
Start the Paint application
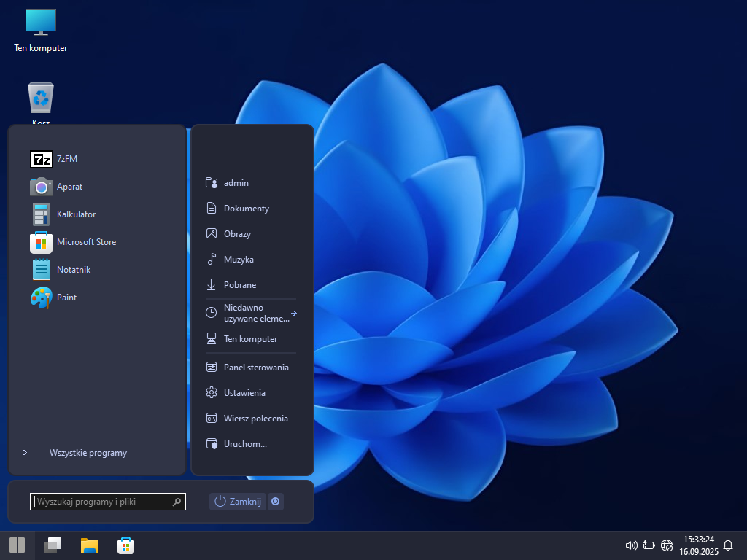[x=42, y=297]
